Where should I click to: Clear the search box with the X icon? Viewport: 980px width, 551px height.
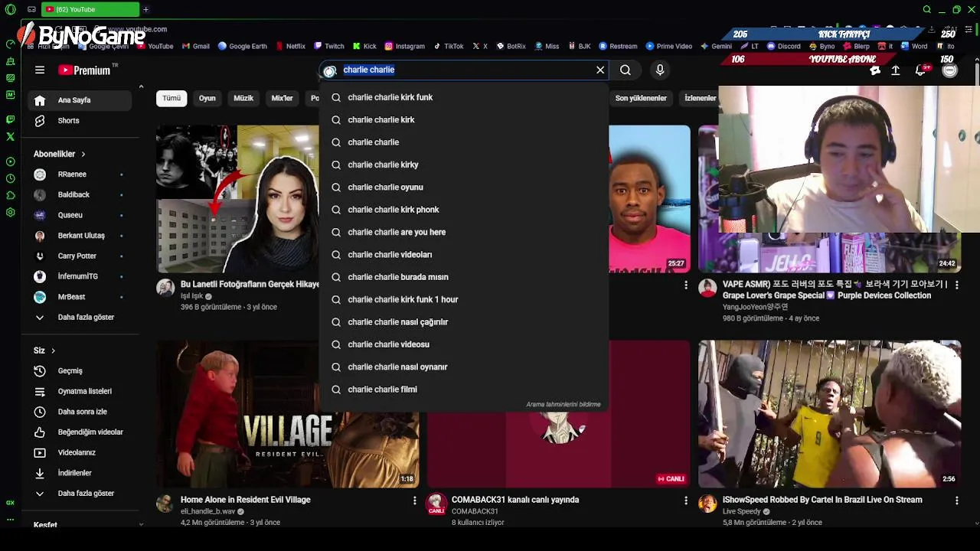click(x=600, y=70)
